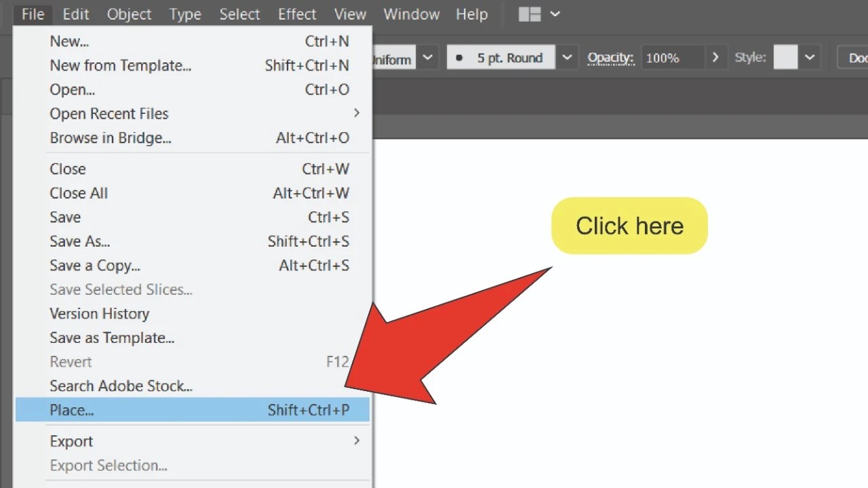Open the Uniform width profile dropdown
This screenshot has height=488, width=868.
point(427,58)
